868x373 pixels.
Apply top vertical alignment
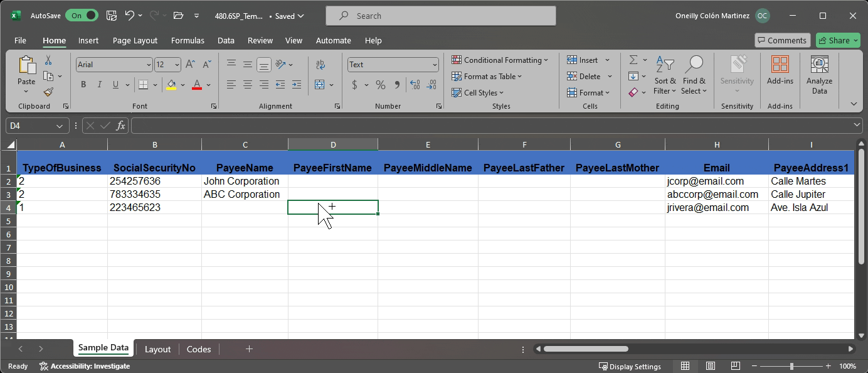click(231, 64)
